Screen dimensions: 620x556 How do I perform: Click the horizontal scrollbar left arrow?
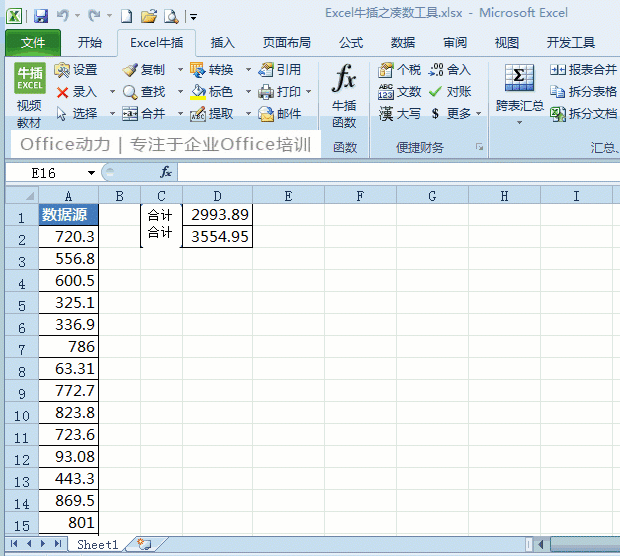541,545
